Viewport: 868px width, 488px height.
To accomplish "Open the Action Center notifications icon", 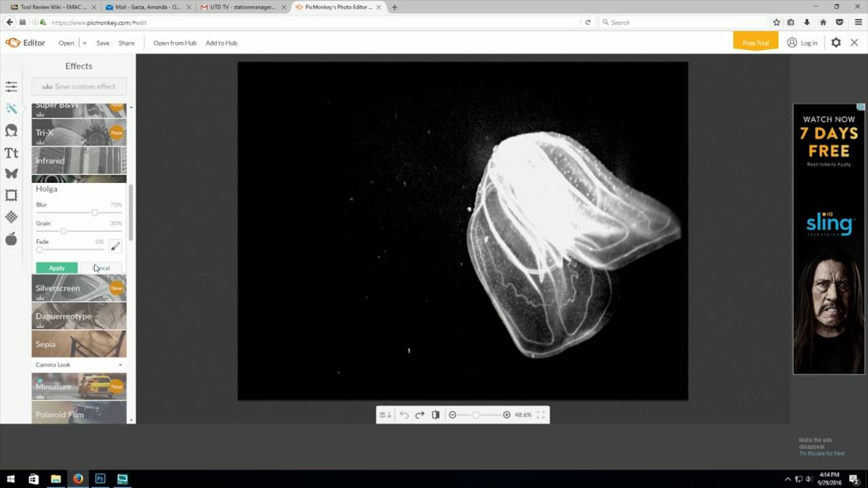I will [x=853, y=479].
